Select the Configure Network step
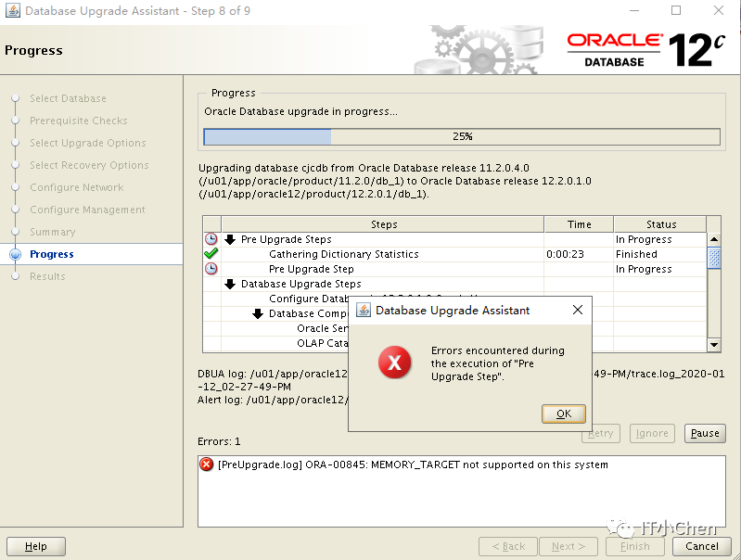Image resolution: width=741 pixels, height=560 pixels. point(77,187)
